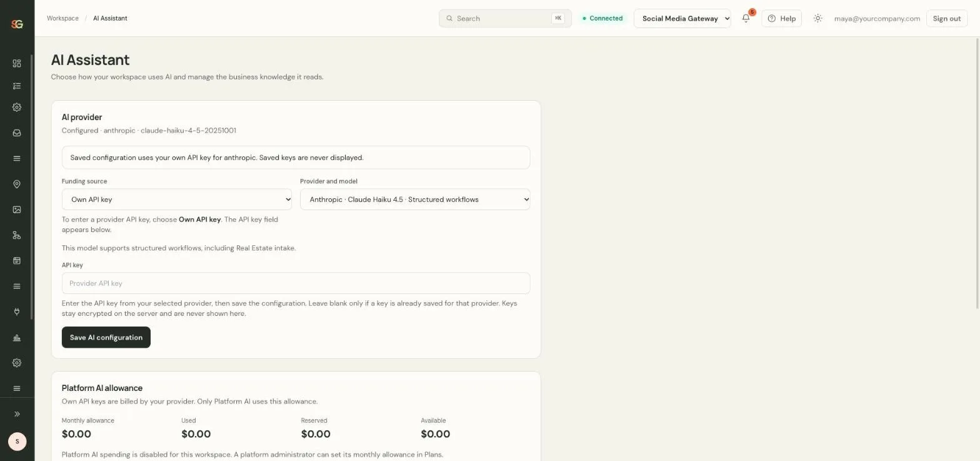Open the inbox tray icon in sidebar
980x461 pixels.
click(17, 133)
